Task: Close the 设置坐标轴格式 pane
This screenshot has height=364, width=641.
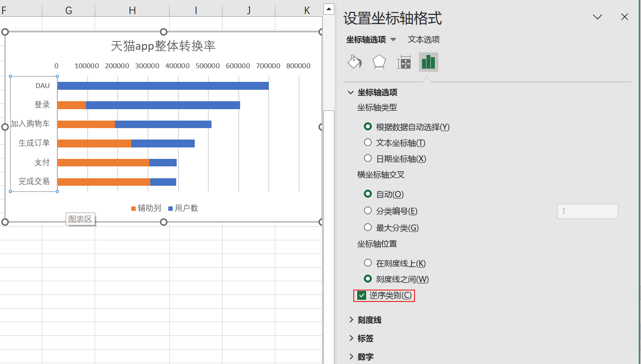Action: (x=624, y=17)
